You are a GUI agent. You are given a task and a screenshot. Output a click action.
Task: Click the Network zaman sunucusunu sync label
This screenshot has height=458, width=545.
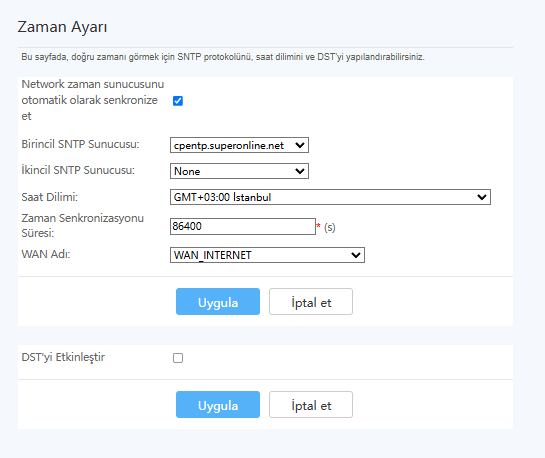point(92,100)
